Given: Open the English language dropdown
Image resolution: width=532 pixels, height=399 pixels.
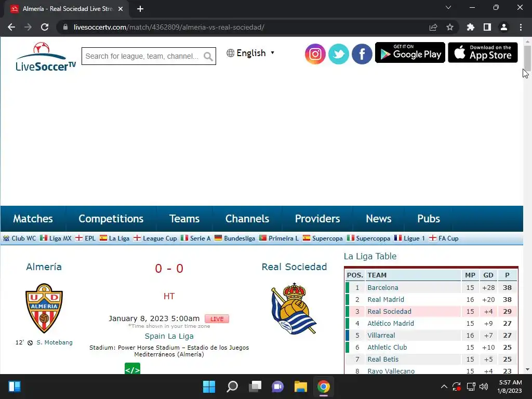Looking at the screenshot, I should coord(250,53).
